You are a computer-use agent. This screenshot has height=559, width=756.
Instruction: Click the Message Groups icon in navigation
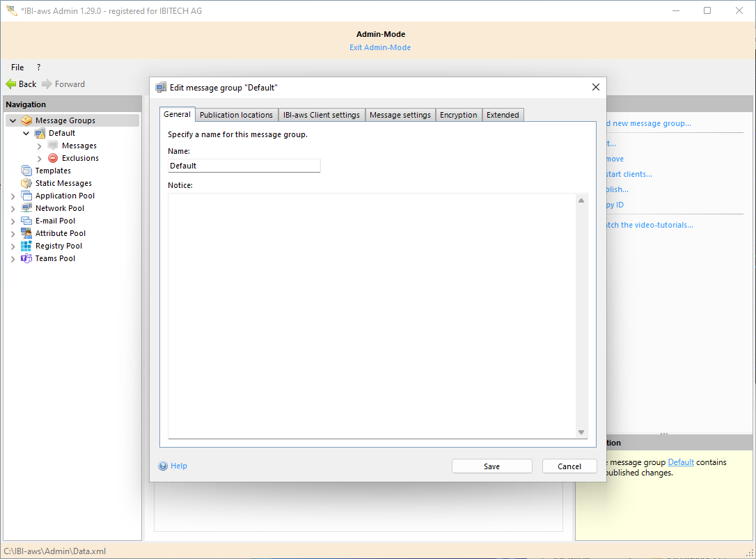coord(26,120)
